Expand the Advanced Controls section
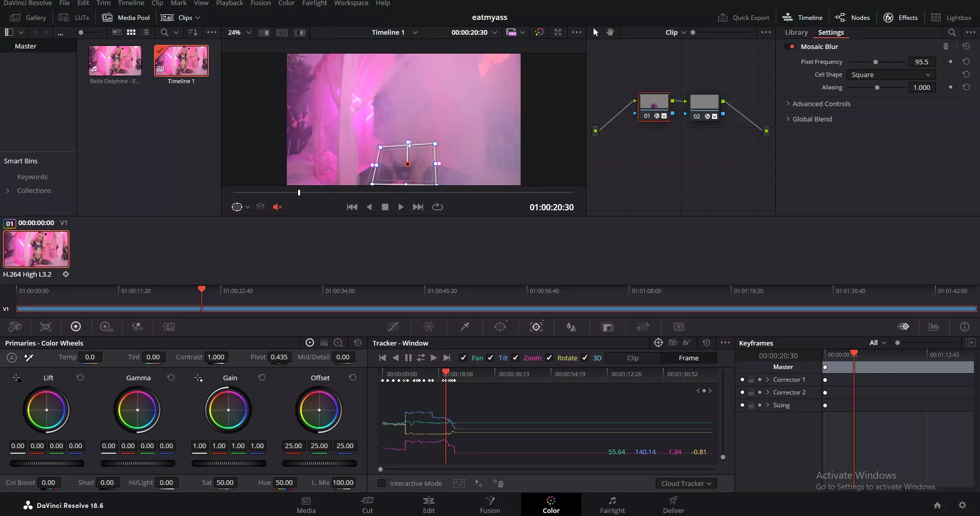The width and height of the screenshot is (980, 516). point(821,104)
